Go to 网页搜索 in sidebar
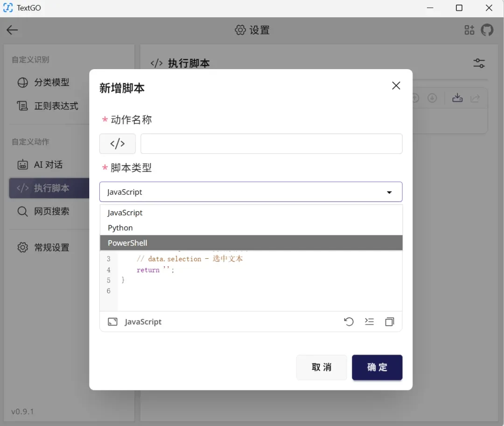The height and width of the screenshot is (426, 504). pyautogui.click(x=48, y=212)
